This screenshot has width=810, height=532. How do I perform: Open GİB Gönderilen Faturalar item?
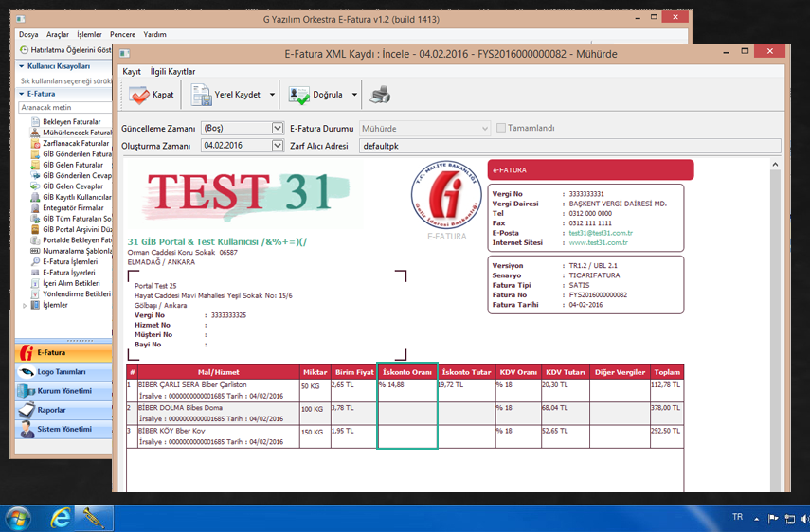[71, 154]
